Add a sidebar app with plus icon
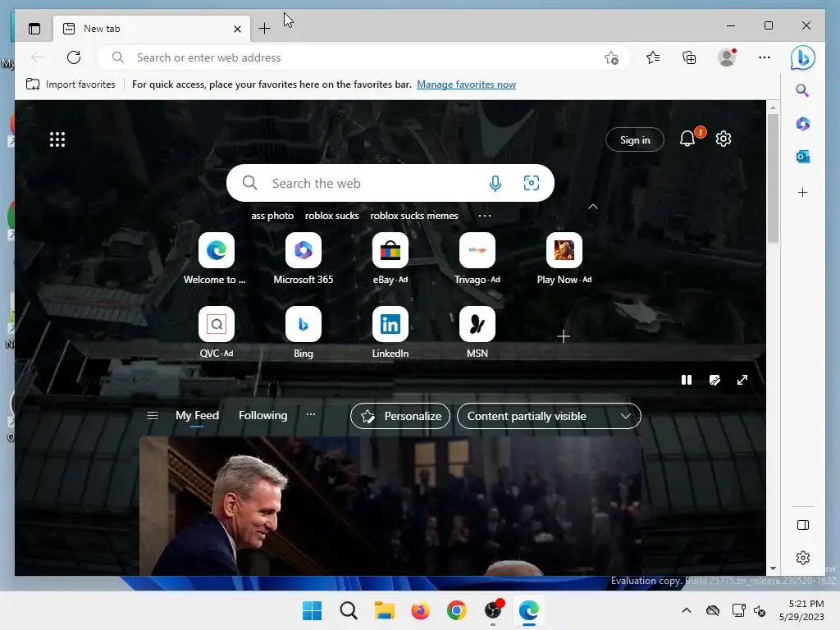 point(802,192)
